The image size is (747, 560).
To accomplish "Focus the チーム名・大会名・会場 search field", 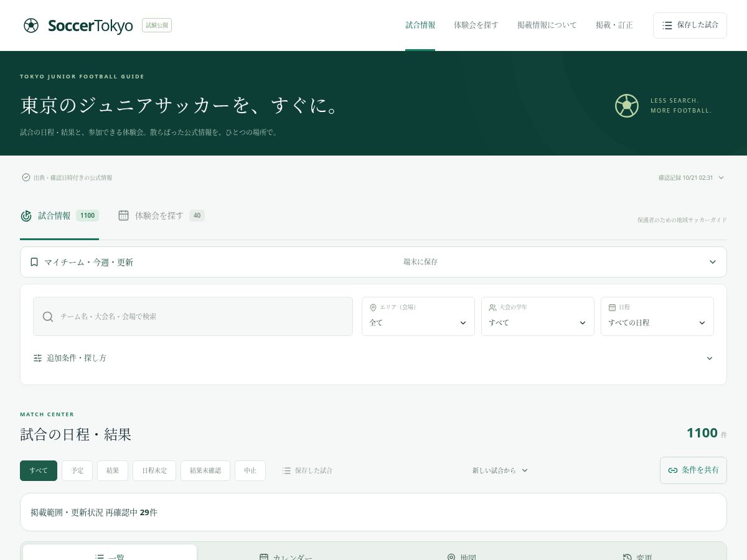I will [193, 317].
